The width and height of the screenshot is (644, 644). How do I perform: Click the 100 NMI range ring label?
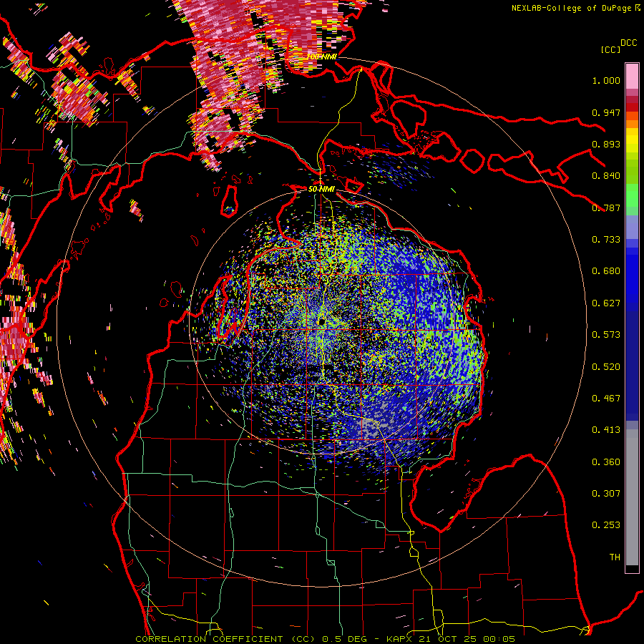tap(321, 57)
